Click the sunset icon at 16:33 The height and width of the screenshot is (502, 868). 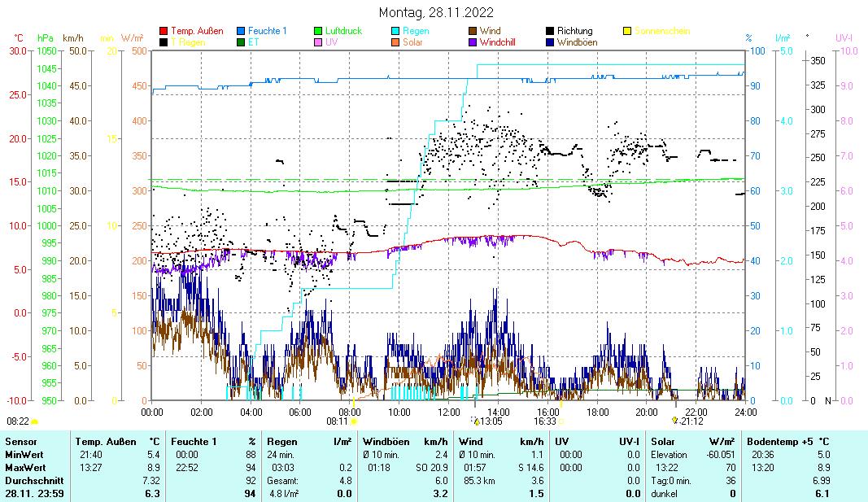pyautogui.click(x=561, y=421)
